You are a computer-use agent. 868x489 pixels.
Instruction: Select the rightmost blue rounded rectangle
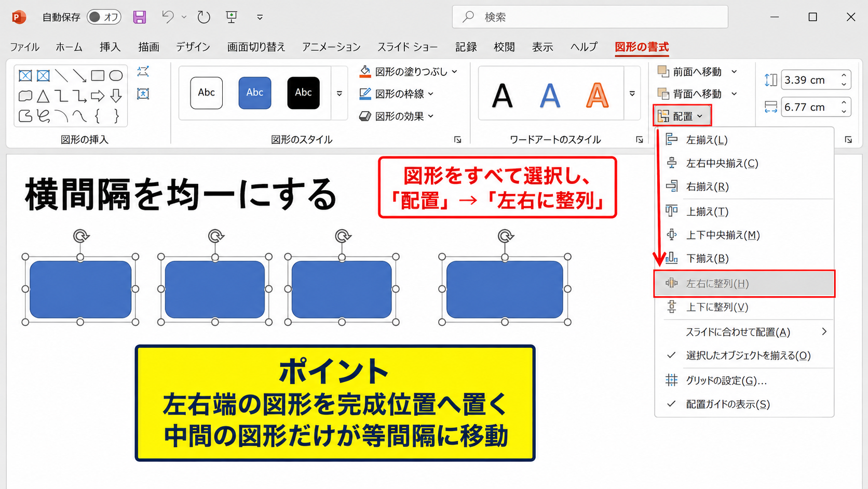[x=505, y=289]
